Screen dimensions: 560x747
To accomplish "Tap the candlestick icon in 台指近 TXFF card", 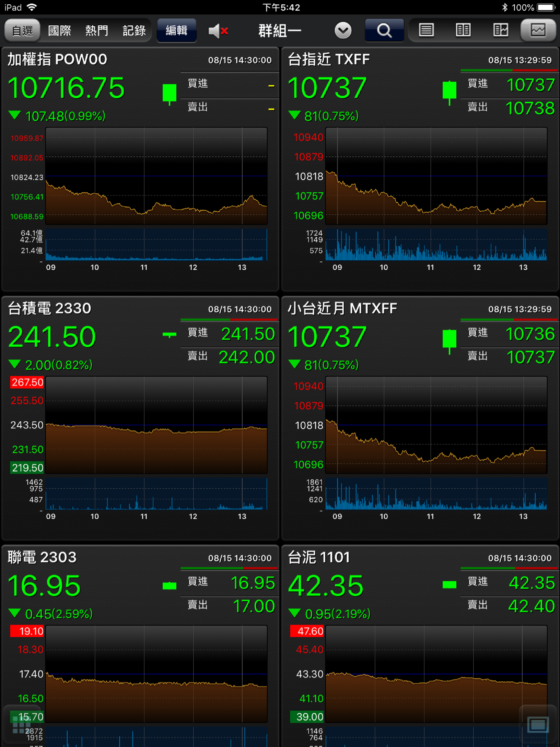I will pyautogui.click(x=449, y=93).
